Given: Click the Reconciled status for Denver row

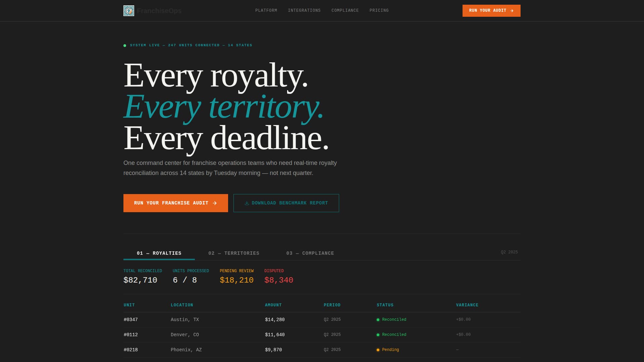Looking at the screenshot, I should click(x=391, y=335).
